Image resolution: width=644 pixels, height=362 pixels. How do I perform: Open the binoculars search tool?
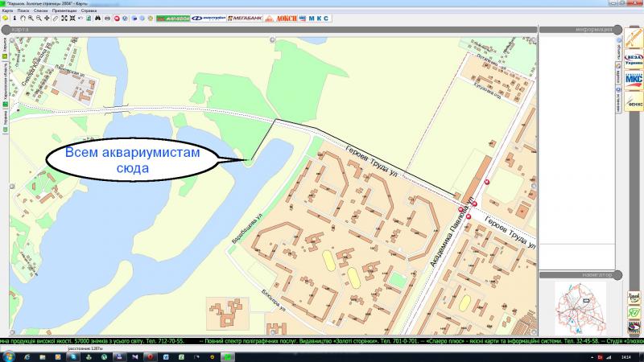click(97, 18)
